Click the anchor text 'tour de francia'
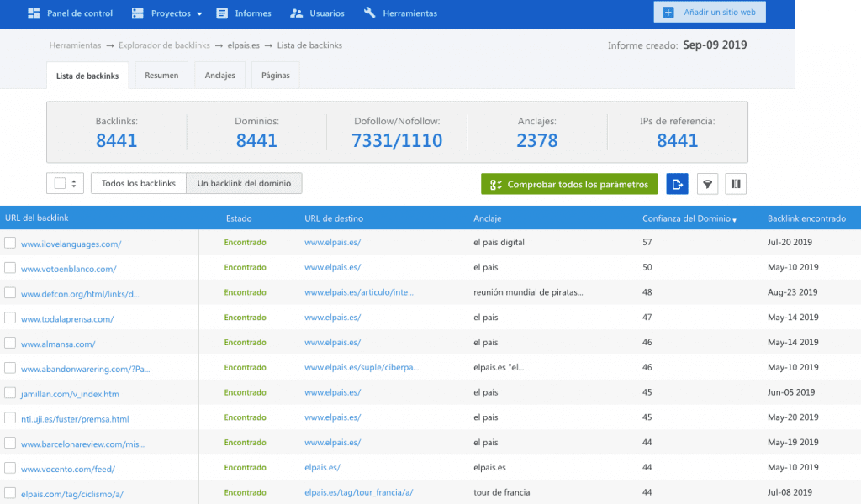The image size is (861, 504). [502, 492]
